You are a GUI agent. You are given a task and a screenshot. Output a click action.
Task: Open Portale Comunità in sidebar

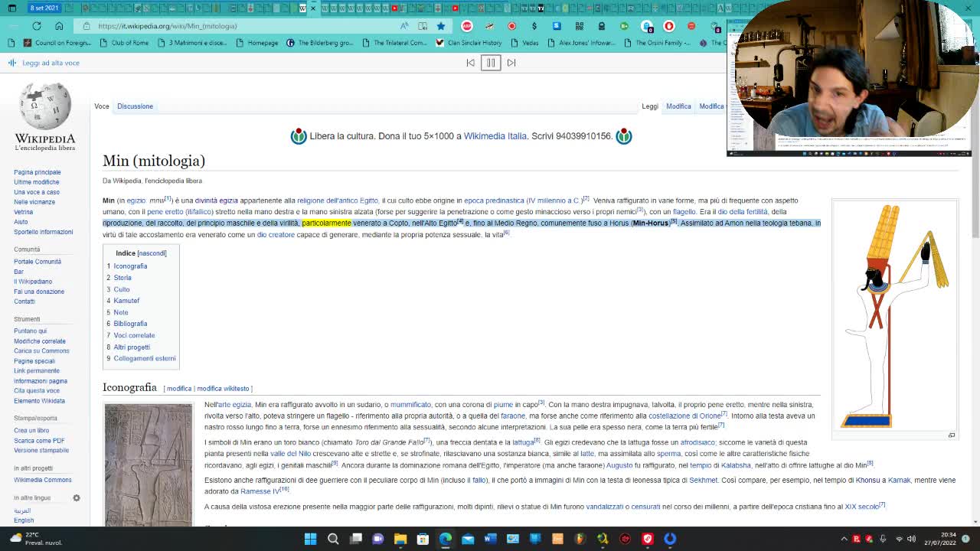tap(37, 262)
